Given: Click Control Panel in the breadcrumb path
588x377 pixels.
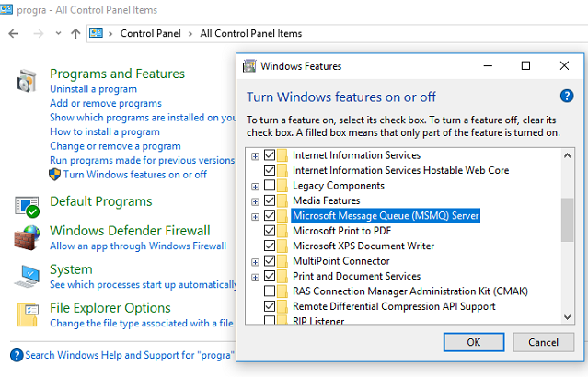Looking at the screenshot, I should [x=150, y=33].
